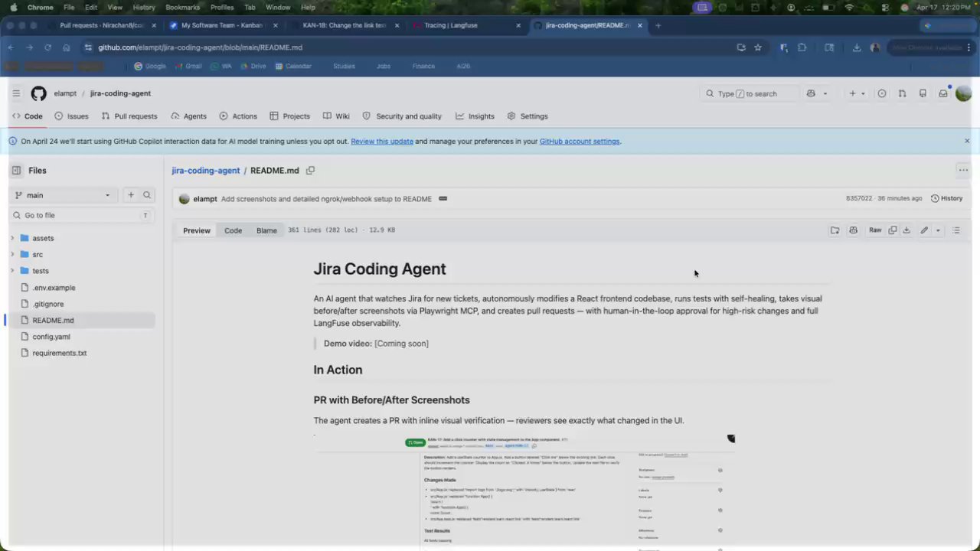Edit this file with pencil icon
This screenshot has height=551, width=980.
[924, 230]
